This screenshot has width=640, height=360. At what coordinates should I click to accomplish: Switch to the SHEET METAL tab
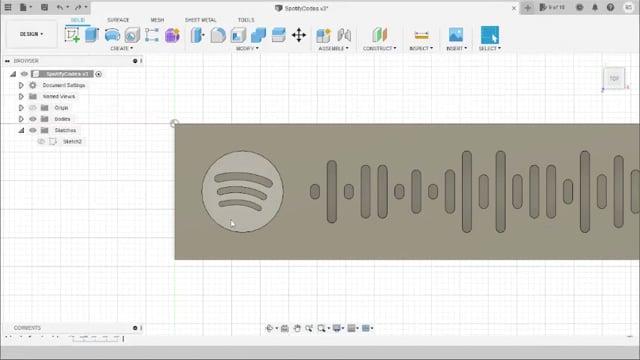200,20
